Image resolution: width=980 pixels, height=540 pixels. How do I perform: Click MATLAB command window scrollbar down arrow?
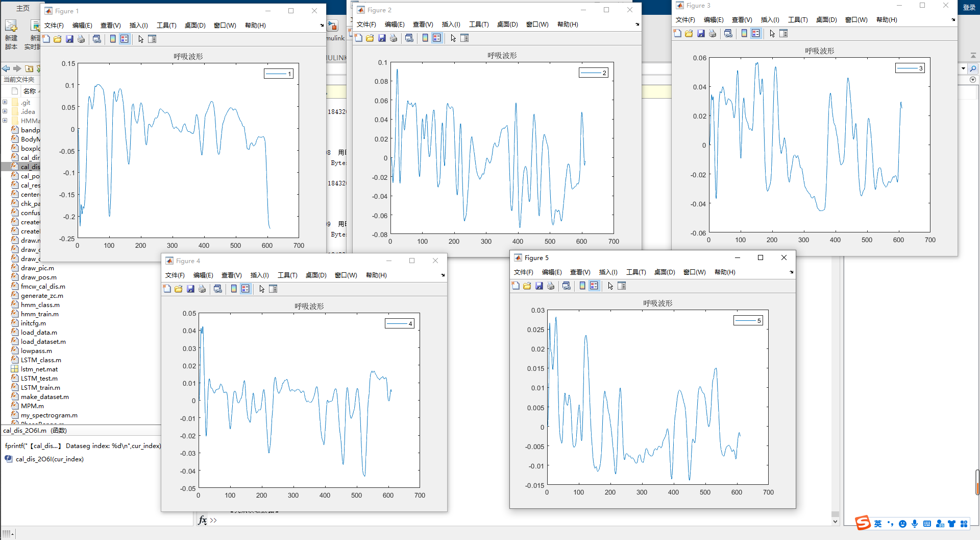[x=835, y=522]
